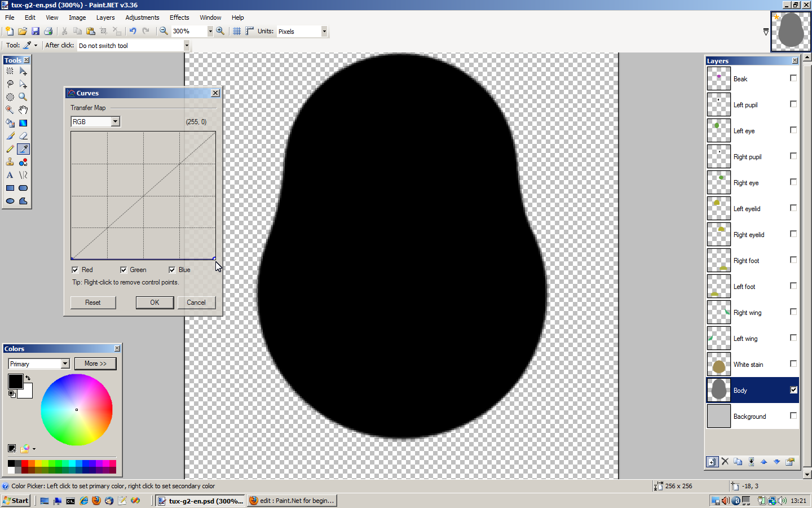Viewport: 812px width, 508px height.
Task: Open the Layers menu
Action: (105, 17)
